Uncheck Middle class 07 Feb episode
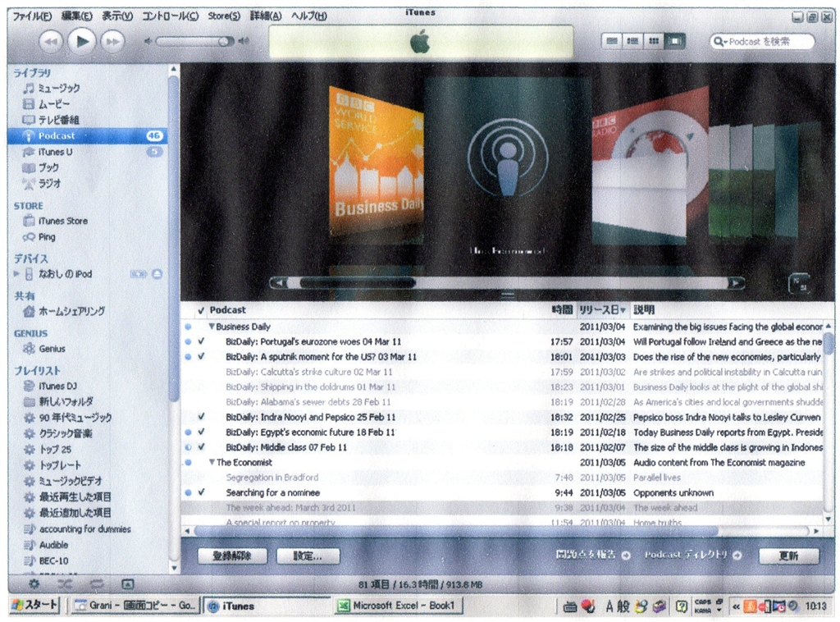 point(202,447)
